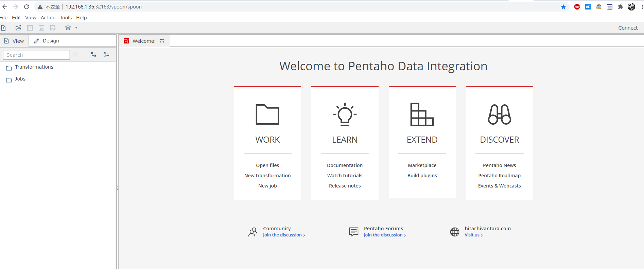Click the bookmark star icon
Image resolution: width=644 pixels, height=269 pixels.
(563, 7)
